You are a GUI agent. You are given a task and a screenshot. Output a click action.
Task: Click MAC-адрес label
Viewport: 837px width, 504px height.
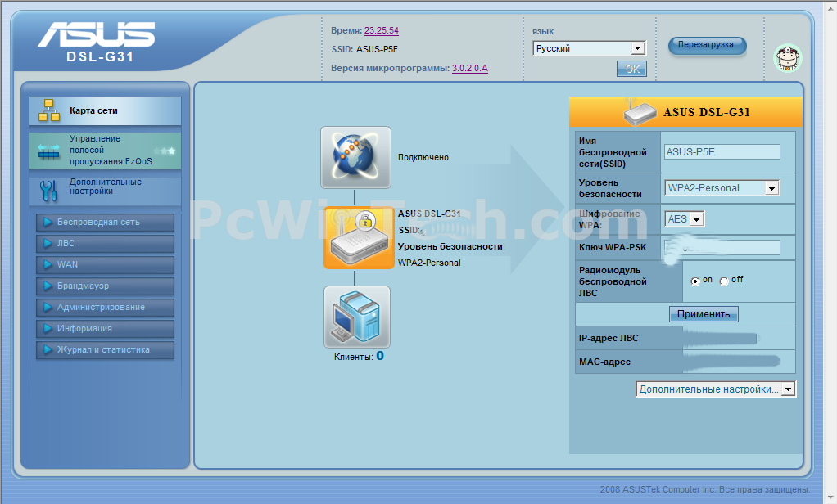(604, 362)
